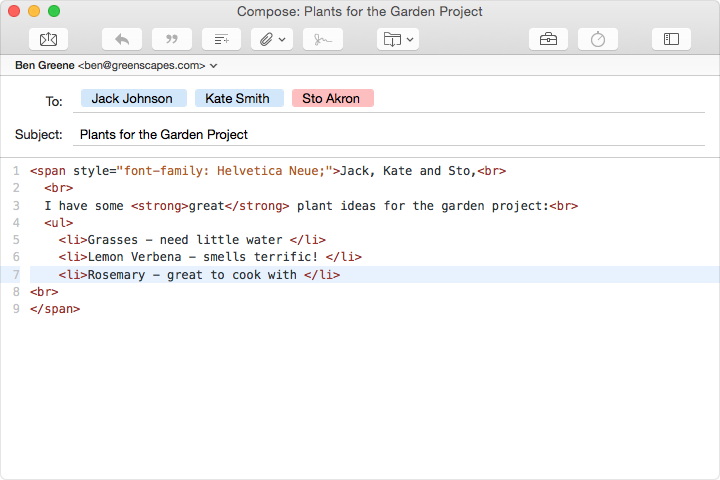This screenshot has height=480, width=720.
Task: Select the red Sto Akron recipient
Action: pyautogui.click(x=332, y=99)
